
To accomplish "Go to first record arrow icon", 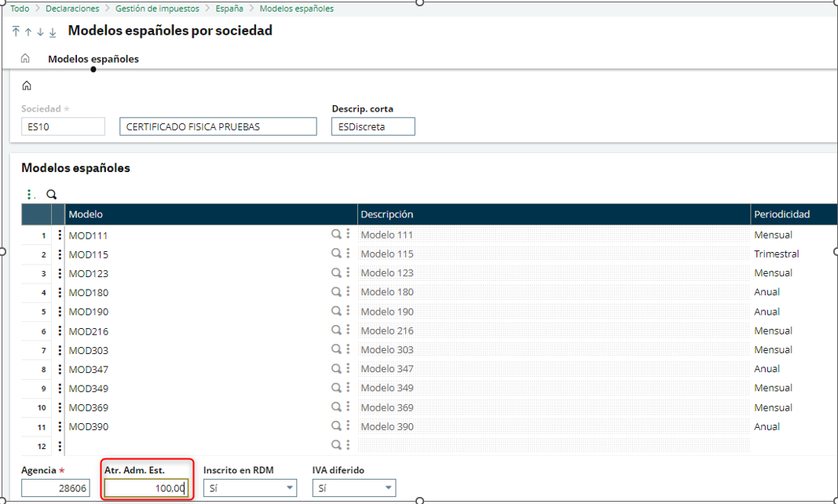I will click(x=16, y=31).
